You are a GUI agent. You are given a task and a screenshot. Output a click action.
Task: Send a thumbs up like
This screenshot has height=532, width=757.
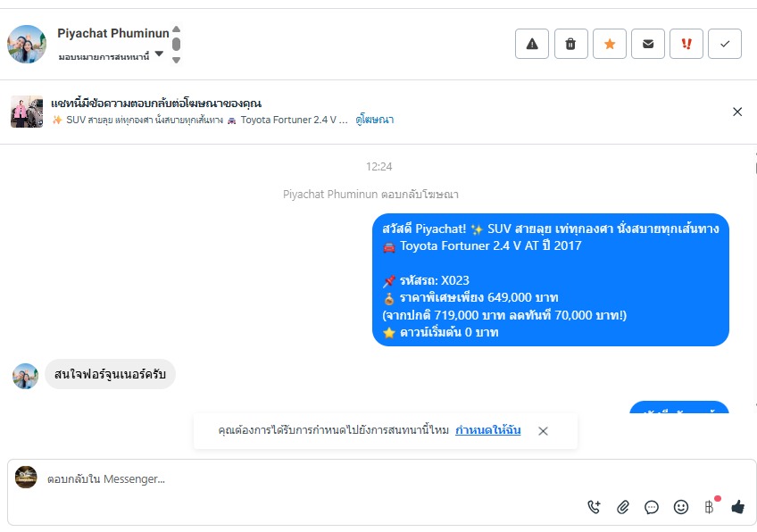coord(737,507)
